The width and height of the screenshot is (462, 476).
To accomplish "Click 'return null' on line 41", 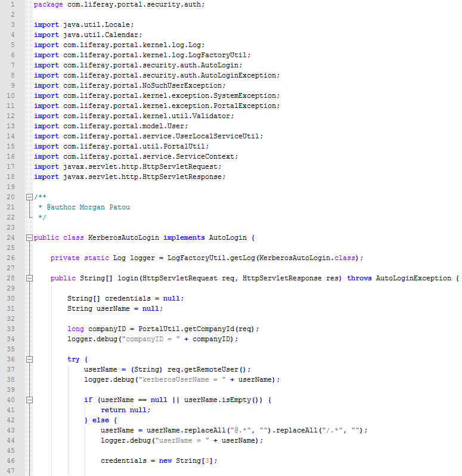I will (x=123, y=410).
